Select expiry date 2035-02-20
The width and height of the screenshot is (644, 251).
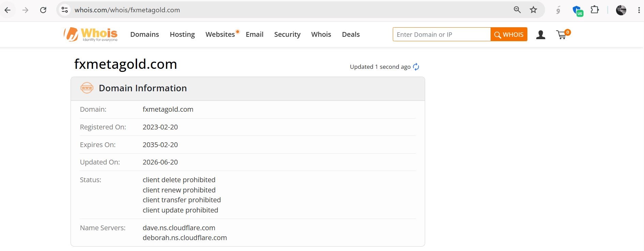[x=160, y=145]
